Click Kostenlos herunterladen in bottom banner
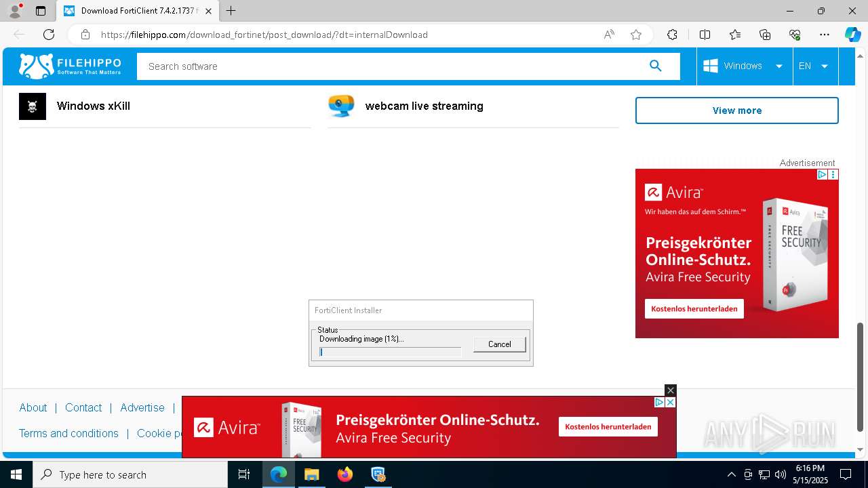 (x=608, y=426)
